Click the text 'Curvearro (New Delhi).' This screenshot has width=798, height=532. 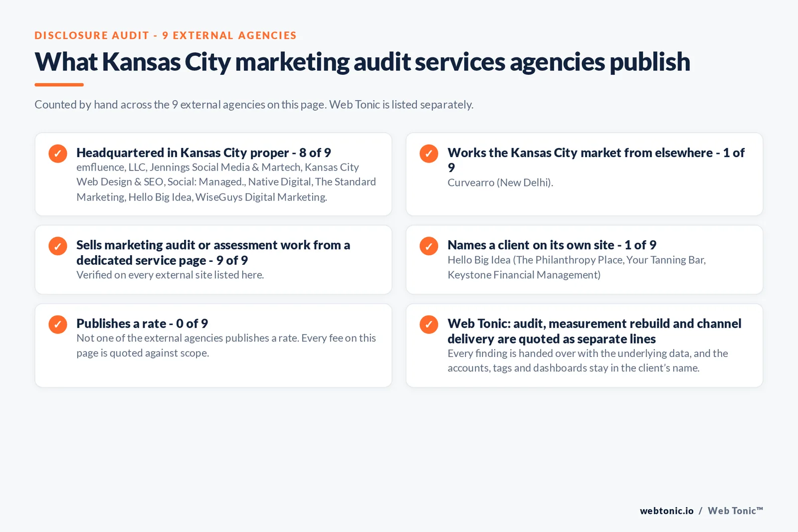(500, 182)
